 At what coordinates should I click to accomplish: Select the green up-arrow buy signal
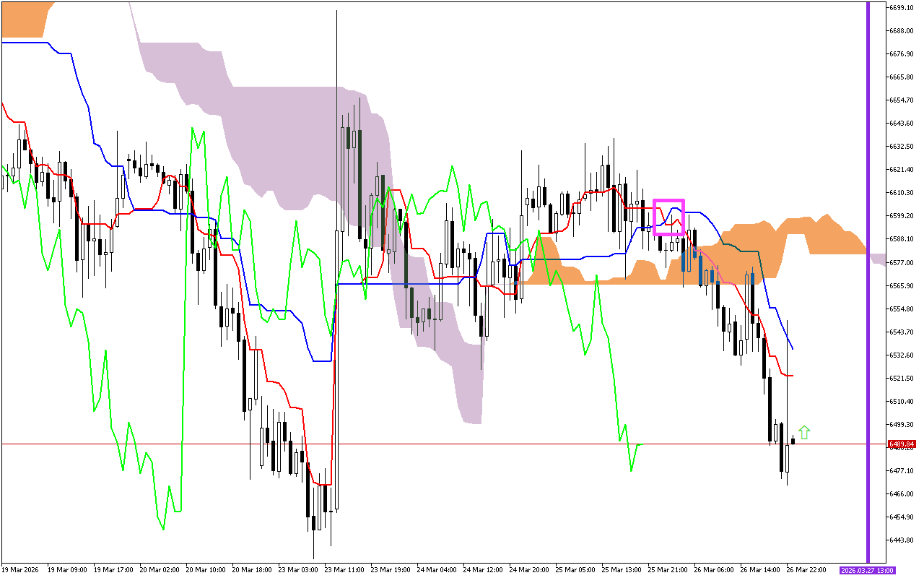coord(806,432)
